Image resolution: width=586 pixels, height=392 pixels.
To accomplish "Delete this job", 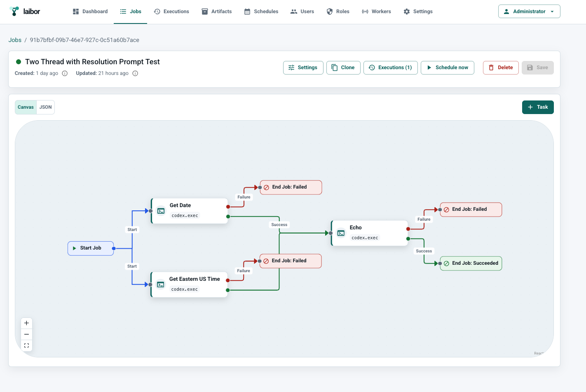I will click(x=501, y=68).
